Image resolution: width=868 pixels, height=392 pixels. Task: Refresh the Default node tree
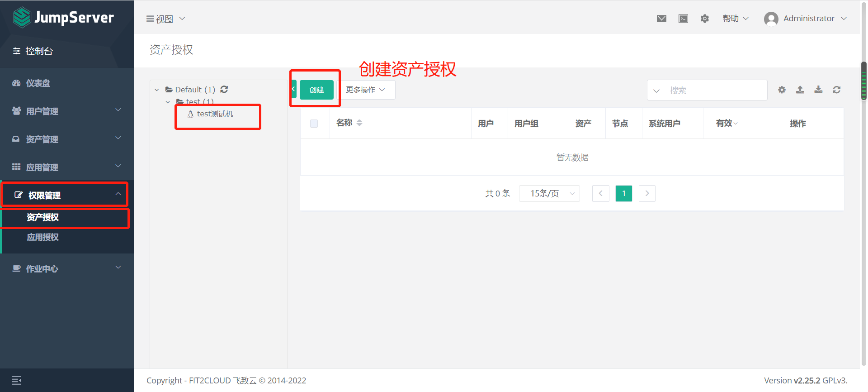coord(224,89)
